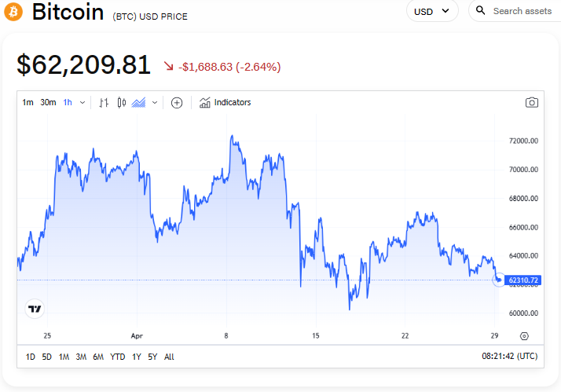Select the 1h interval
This screenshot has height=392, width=561.
[x=68, y=102]
